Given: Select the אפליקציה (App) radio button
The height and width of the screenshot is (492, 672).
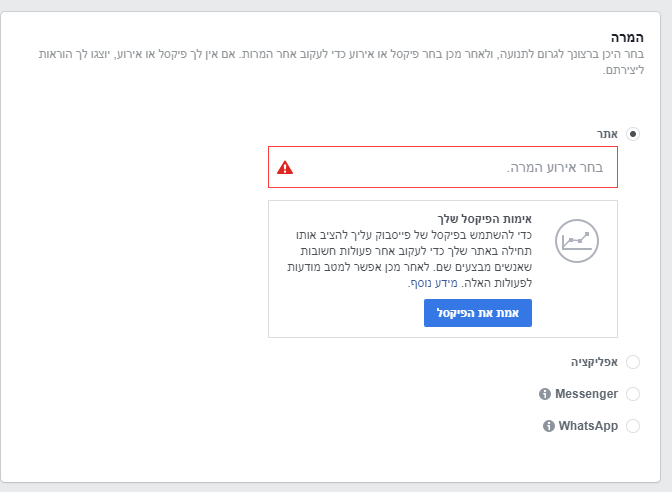Looking at the screenshot, I should point(633,362).
